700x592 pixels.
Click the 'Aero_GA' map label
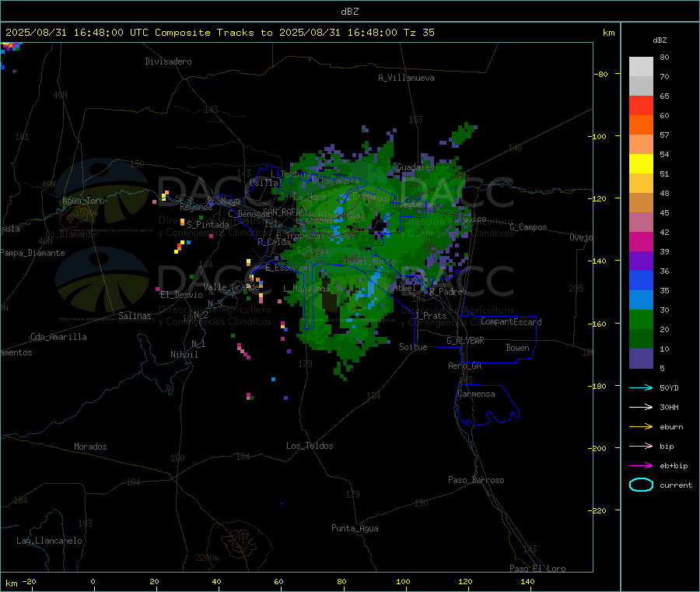point(465,366)
